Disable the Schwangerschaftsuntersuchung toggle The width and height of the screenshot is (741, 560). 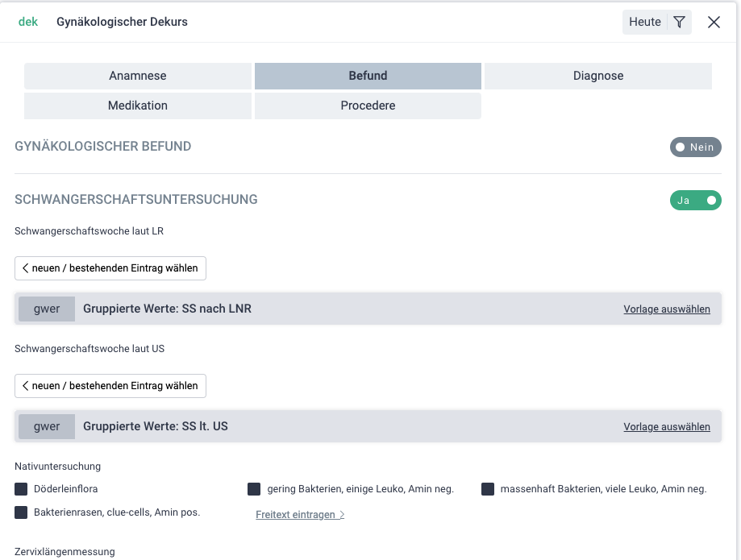tap(695, 200)
